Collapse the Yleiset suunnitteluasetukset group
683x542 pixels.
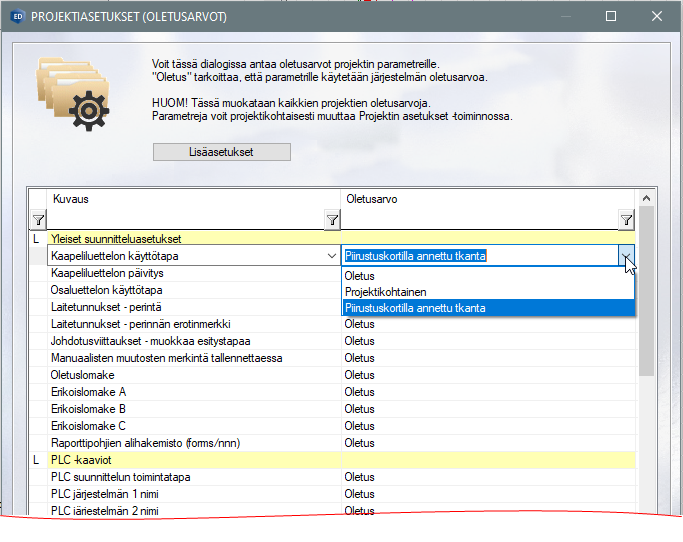click(x=36, y=239)
